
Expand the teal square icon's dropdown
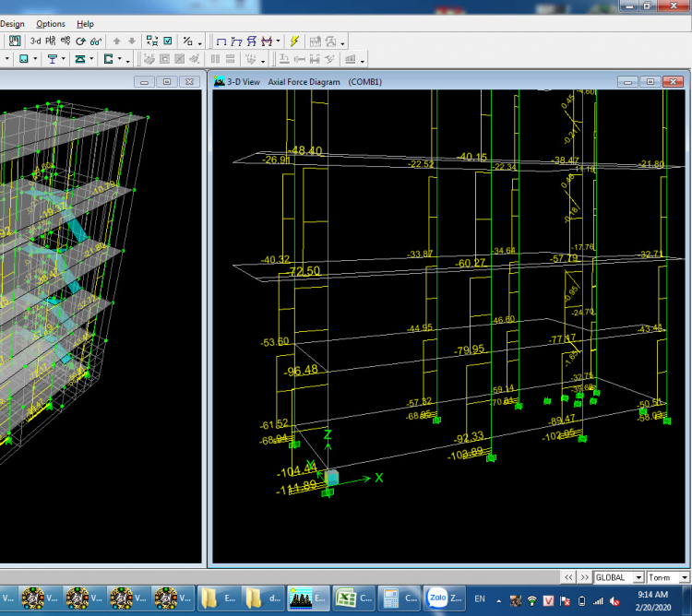click(35, 59)
